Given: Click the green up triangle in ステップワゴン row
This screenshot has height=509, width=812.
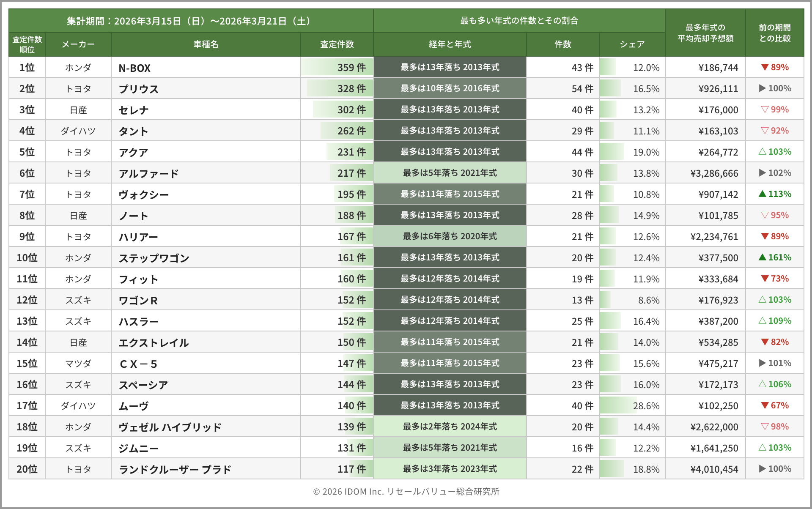Looking at the screenshot, I should click(x=762, y=257).
